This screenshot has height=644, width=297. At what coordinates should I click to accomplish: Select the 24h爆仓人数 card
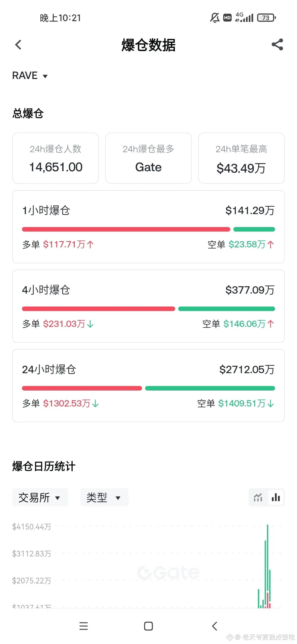click(x=56, y=158)
